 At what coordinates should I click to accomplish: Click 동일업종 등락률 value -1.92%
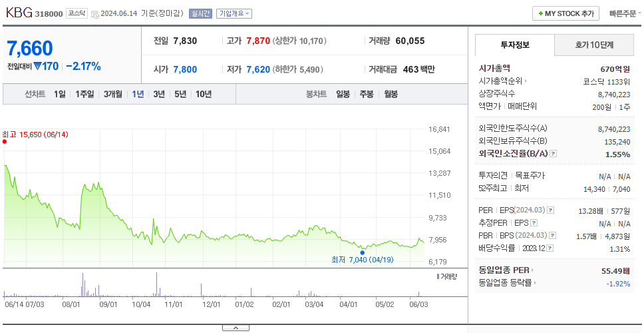(618, 284)
